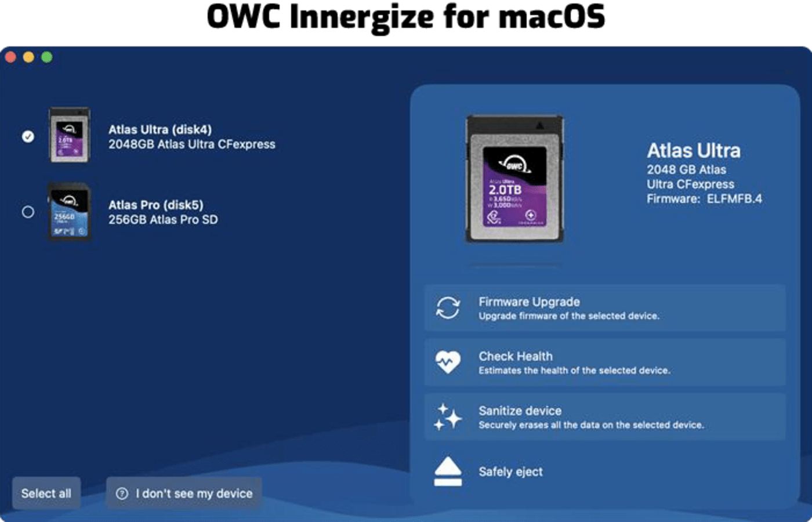Screen dimensions: 812x522
Task: Click the question mark help icon
Action: (122, 494)
